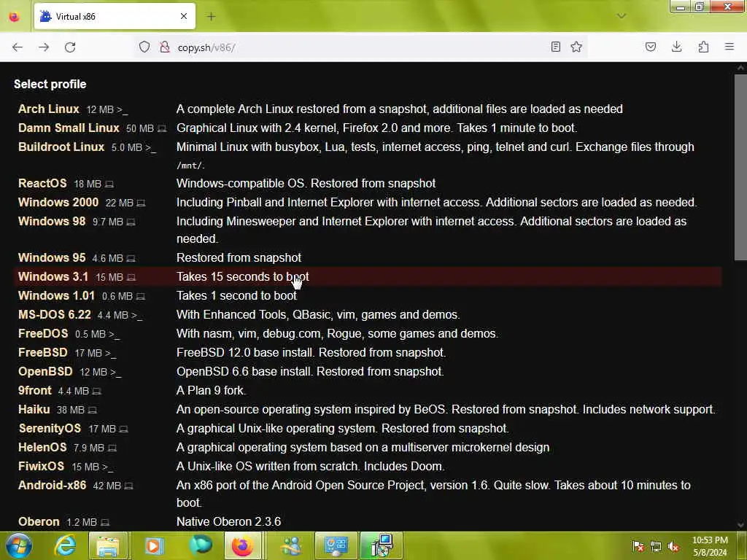Open the teal round app in taskbar
The image size is (747, 560).
pos(201,545)
